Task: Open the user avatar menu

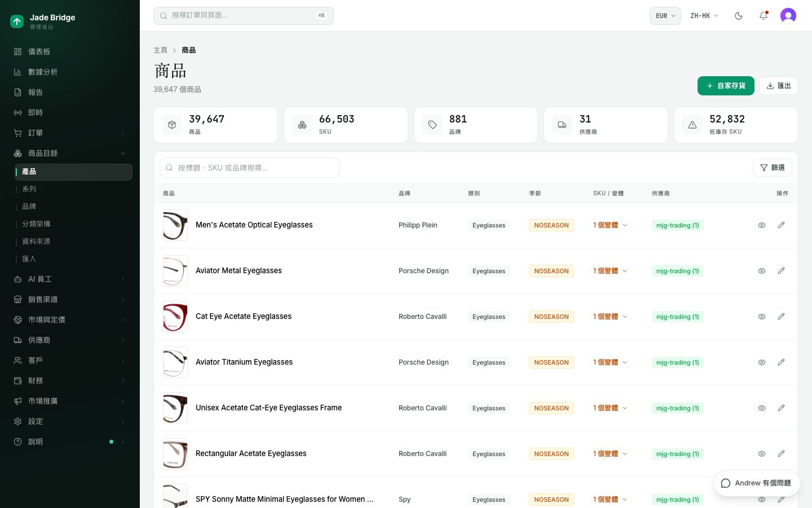Action: (x=788, y=16)
